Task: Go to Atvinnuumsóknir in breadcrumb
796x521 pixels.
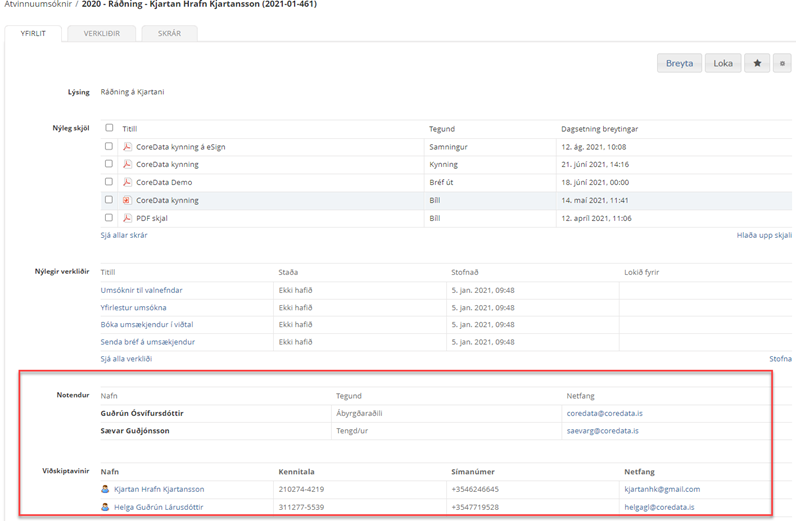Action: [36, 5]
